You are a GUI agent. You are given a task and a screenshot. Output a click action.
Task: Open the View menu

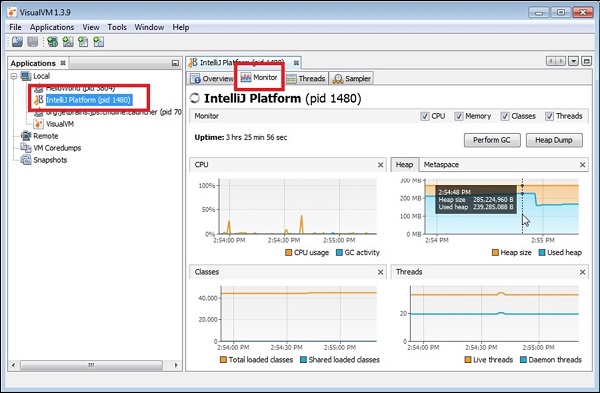(91, 27)
